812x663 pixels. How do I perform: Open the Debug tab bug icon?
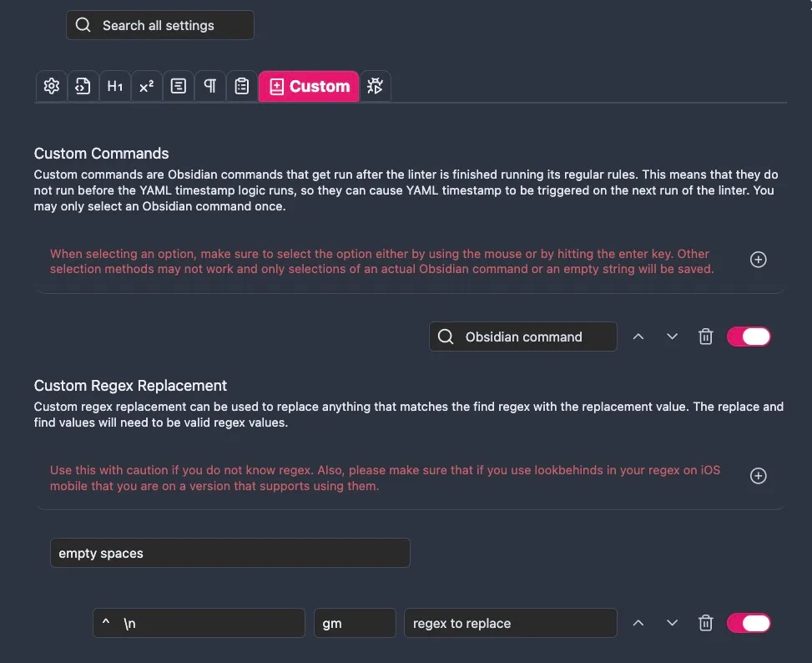[x=375, y=85]
